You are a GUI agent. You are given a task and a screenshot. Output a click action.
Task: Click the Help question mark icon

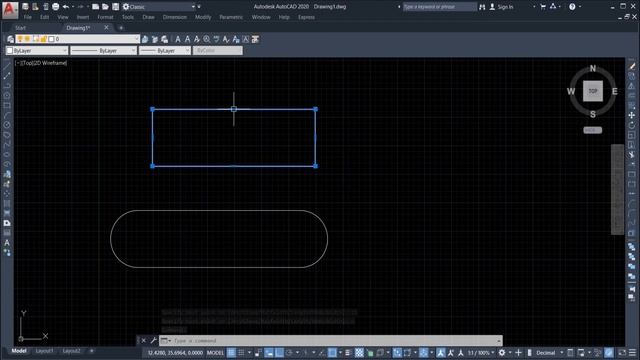pyautogui.click(x=572, y=7)
